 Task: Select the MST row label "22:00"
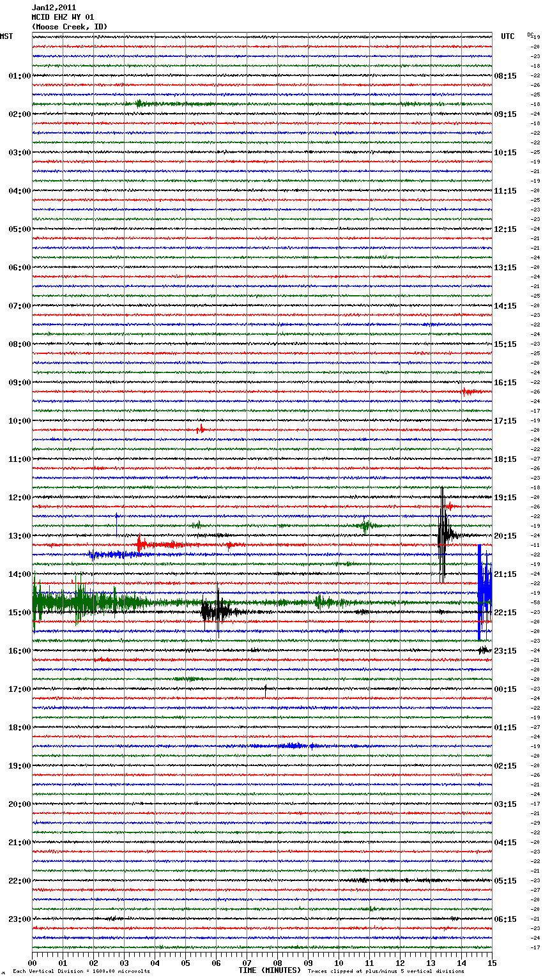(x=19, y=881)
